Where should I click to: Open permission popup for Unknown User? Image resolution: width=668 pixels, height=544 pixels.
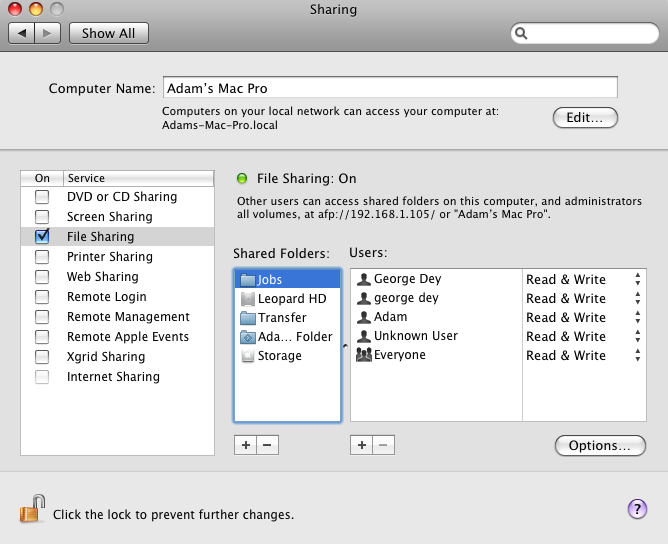coord(637,337)
